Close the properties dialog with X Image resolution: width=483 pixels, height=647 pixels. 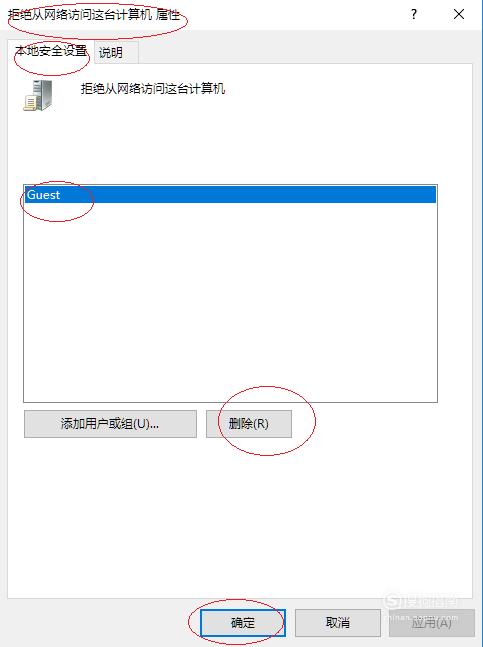[459, 14]
